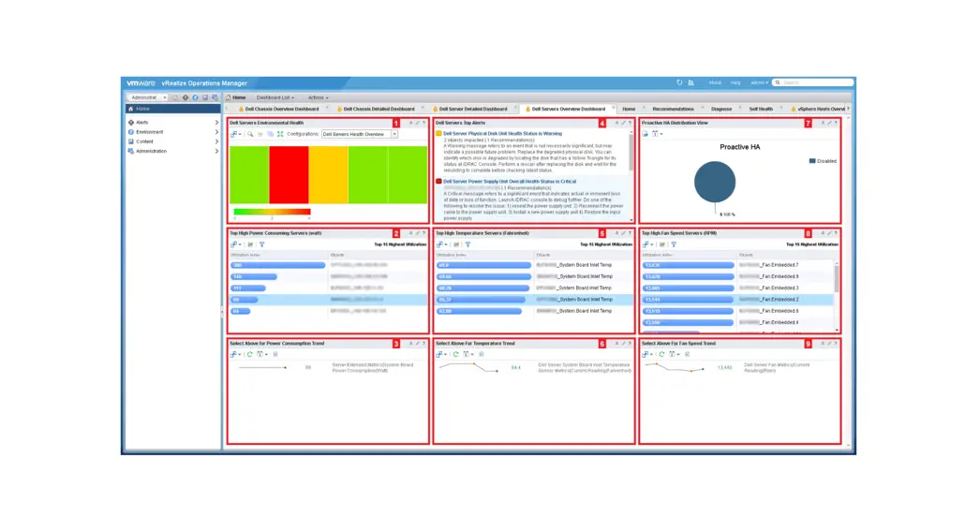Toggle the Disabled legend entry in Proactive HA chart

point(823,161)
